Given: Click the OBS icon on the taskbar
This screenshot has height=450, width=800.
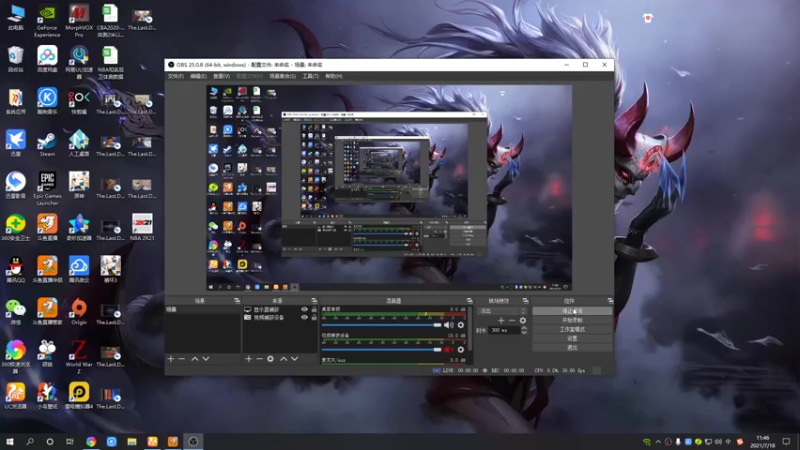Looking at the screenshot, I should (x=193, y=441).
